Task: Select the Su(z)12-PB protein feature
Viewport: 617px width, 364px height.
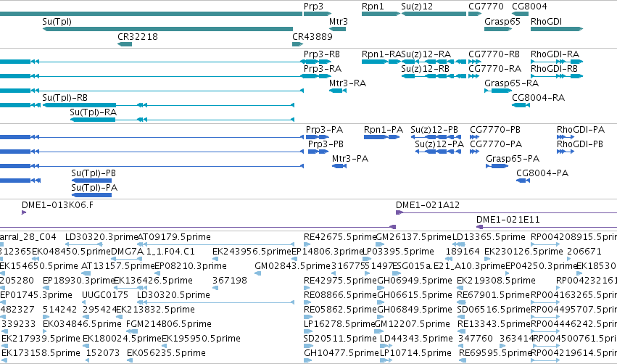Action: coord(436,137)
